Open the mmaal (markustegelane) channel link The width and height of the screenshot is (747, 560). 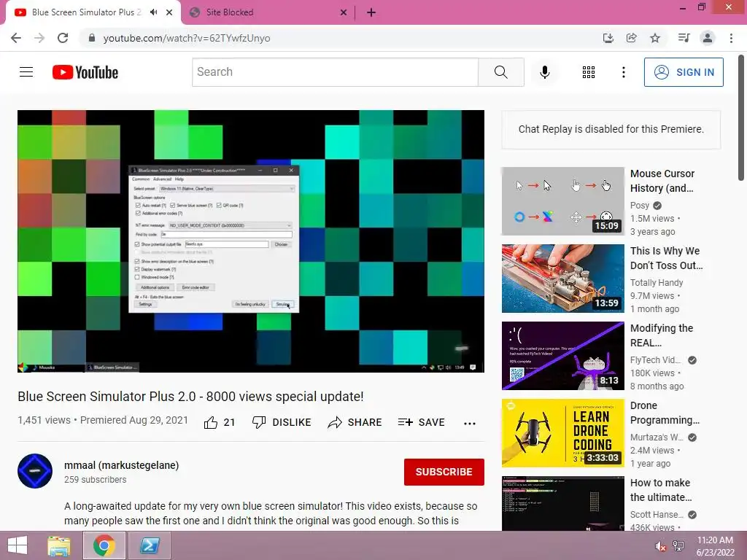[x=122, y=465]
